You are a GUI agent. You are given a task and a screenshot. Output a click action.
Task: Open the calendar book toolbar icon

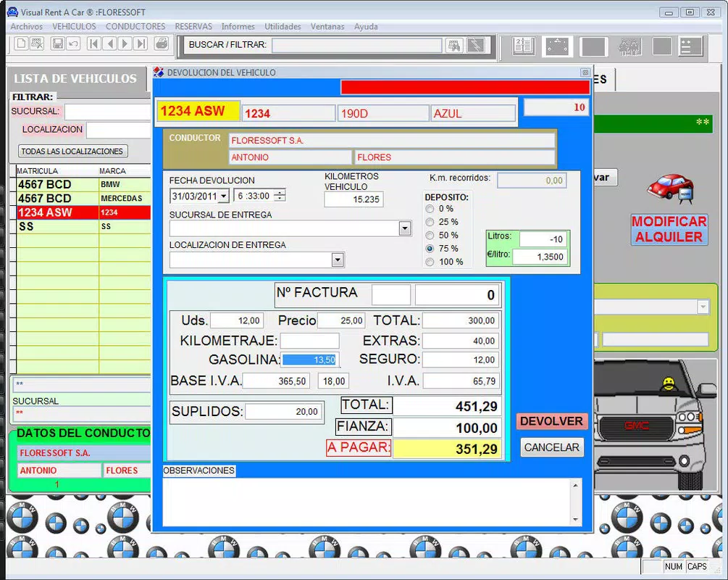click(x=524, y=46)
